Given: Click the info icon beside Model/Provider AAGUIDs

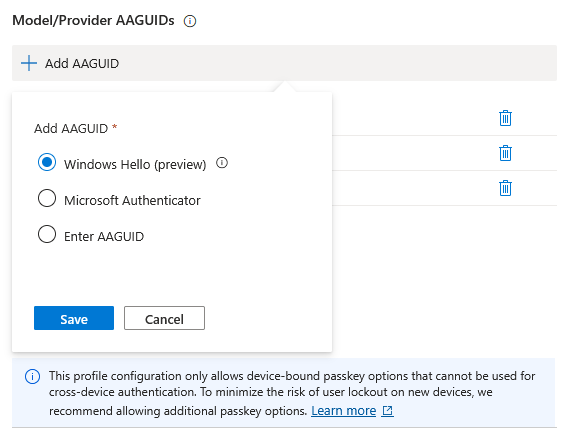Looking at the screenshot, I should (x=190, y=21).
